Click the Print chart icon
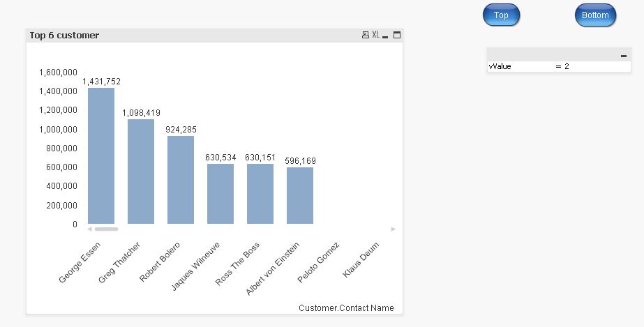The image size is (644, 327). [365, 35]
